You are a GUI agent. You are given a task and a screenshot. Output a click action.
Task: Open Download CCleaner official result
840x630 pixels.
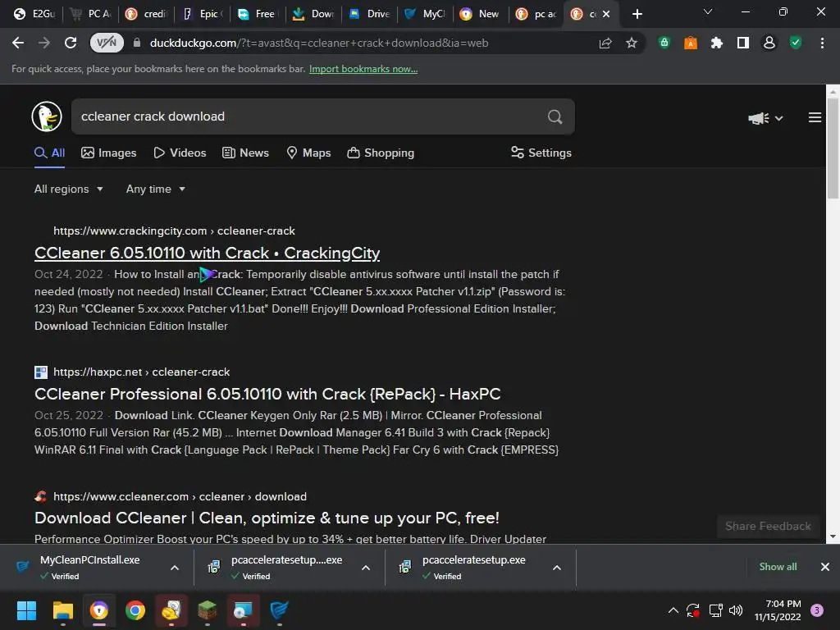pyautogui.click(x=267, y=518)
